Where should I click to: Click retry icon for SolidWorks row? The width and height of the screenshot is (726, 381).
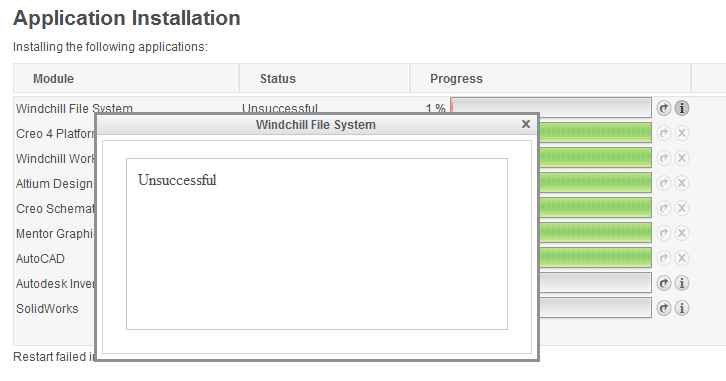(663, 308)
